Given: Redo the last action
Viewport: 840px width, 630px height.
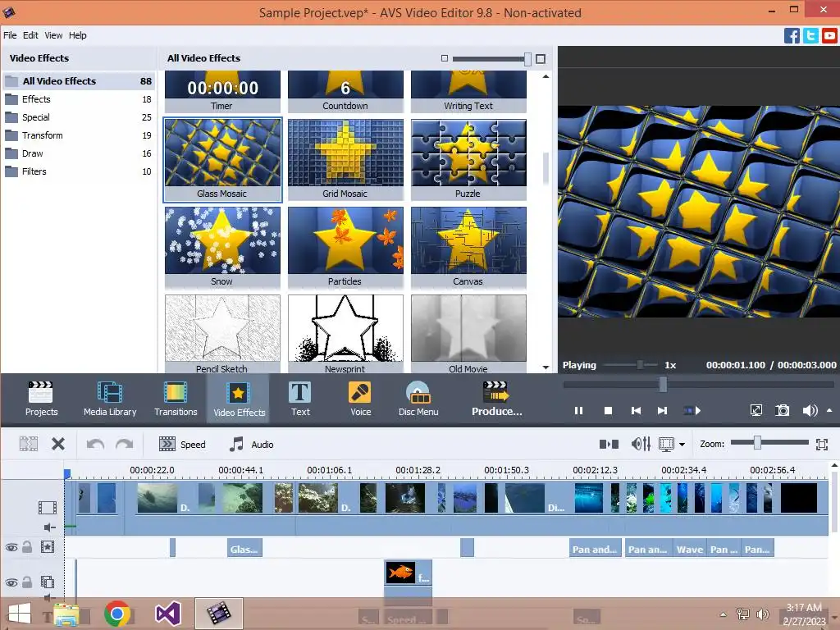Looking at the screenshot, I should point(125,444).
